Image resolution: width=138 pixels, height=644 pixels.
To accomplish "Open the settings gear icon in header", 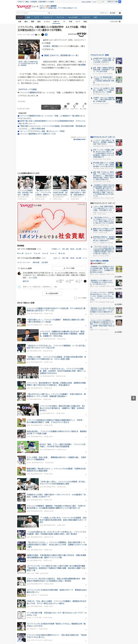I will pos(120,13).
